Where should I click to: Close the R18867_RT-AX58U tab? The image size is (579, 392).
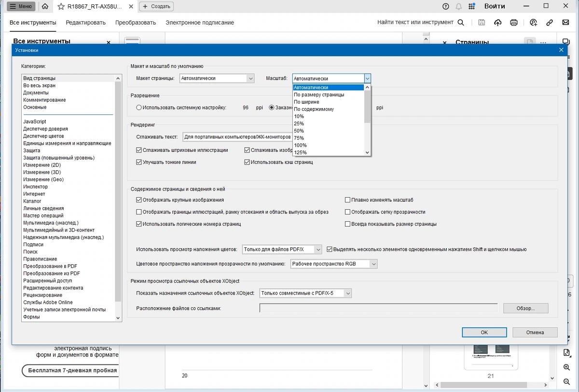(x=130, y=6)
